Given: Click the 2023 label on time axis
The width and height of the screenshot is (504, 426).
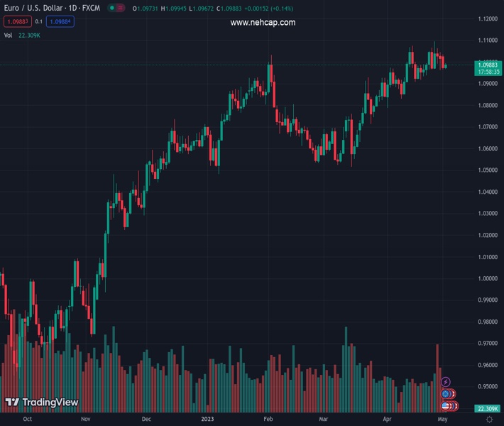Looking at the screenshot, I should point(207,420).
